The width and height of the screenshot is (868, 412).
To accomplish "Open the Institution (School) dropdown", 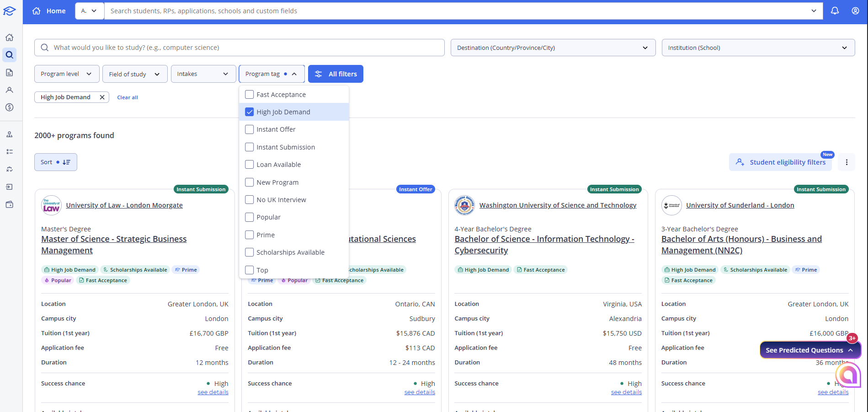I will pos(757,48).
